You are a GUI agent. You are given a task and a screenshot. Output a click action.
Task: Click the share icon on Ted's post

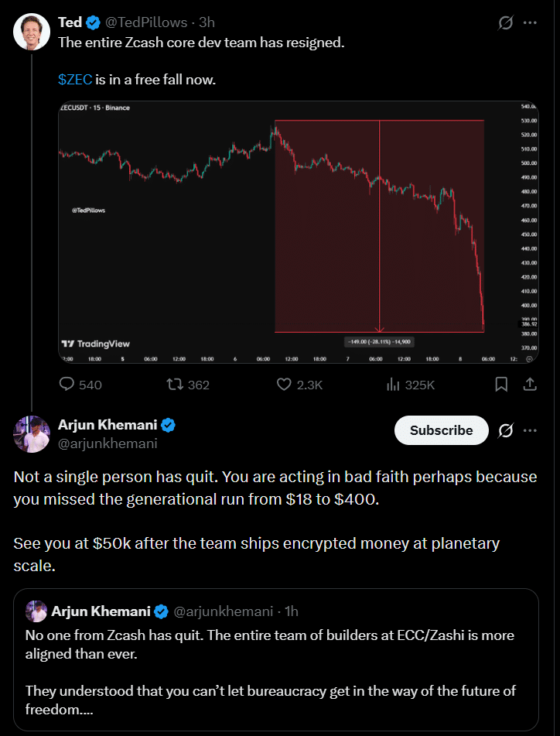(531, 384)
